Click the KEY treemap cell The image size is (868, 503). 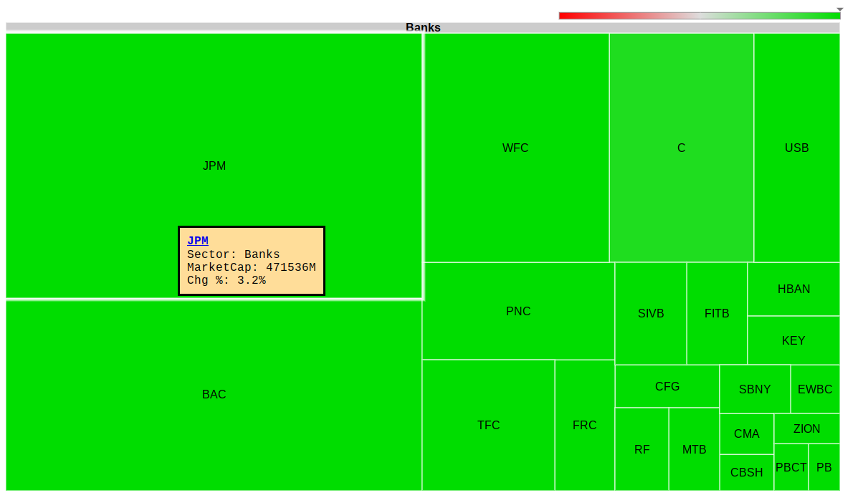point(794,340)
